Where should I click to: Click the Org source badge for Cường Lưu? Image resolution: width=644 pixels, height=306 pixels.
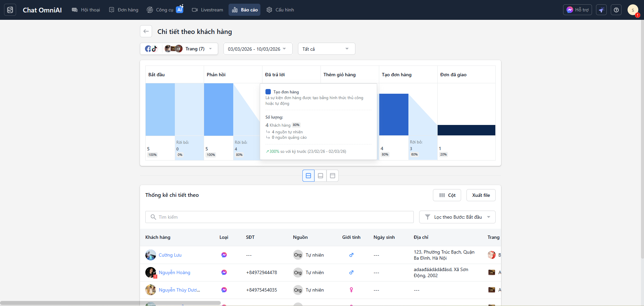click(298, 255)
